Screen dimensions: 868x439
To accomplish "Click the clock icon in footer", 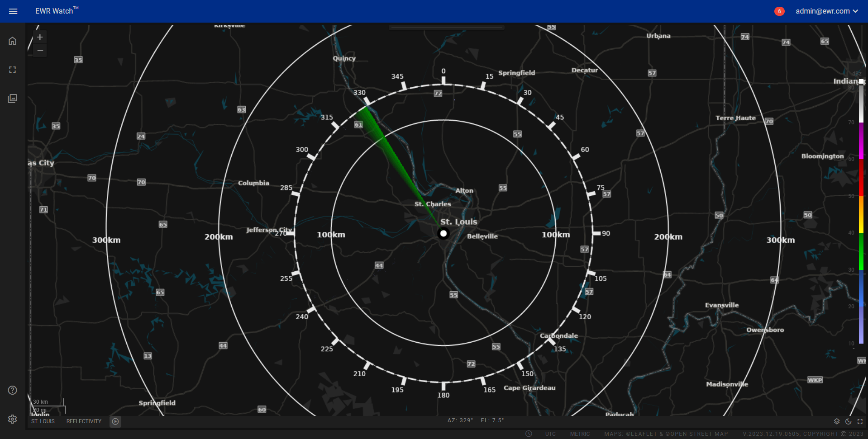I will point(529,434).
